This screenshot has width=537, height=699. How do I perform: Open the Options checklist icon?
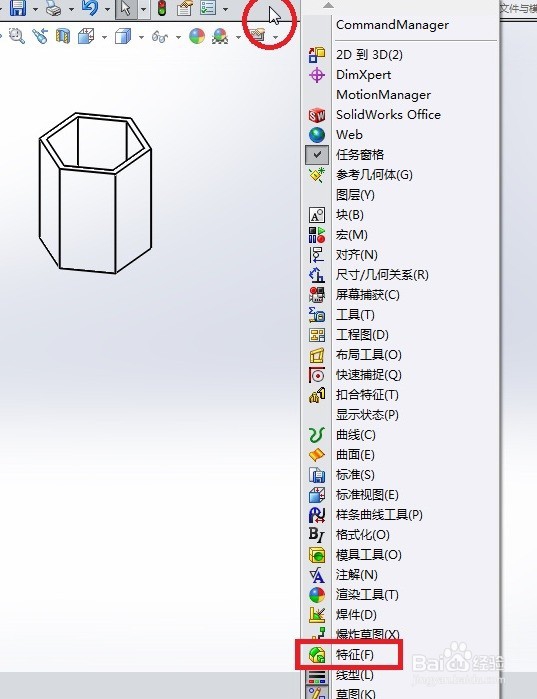pos(208,8)
